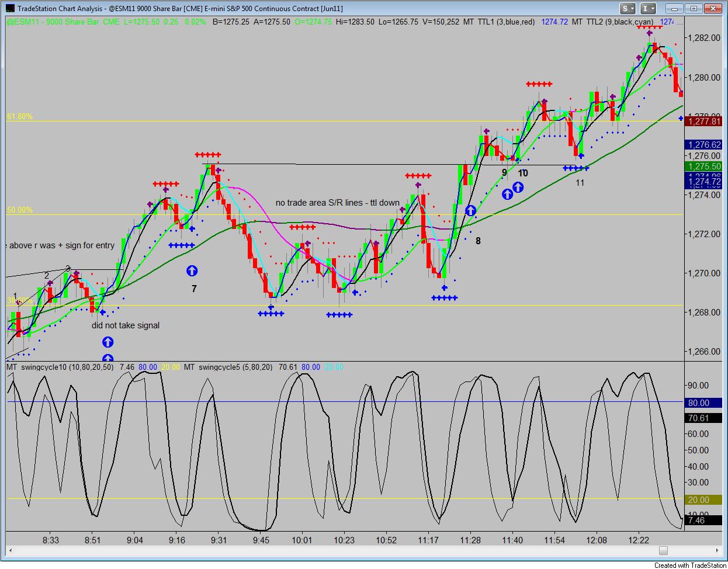Click the red 1,277.81 price marker
The width and height of the screenshot is (728, 569).
pos(704,121)
